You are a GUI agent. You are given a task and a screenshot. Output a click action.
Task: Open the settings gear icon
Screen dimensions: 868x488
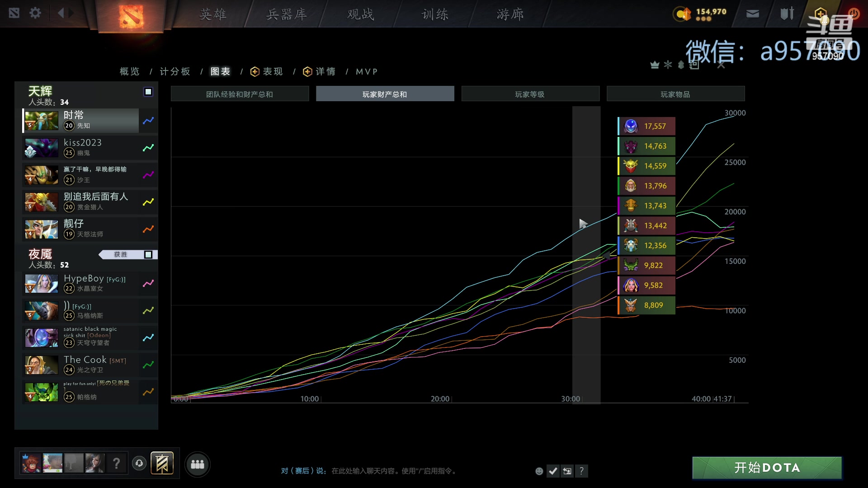tap(35, 13)
